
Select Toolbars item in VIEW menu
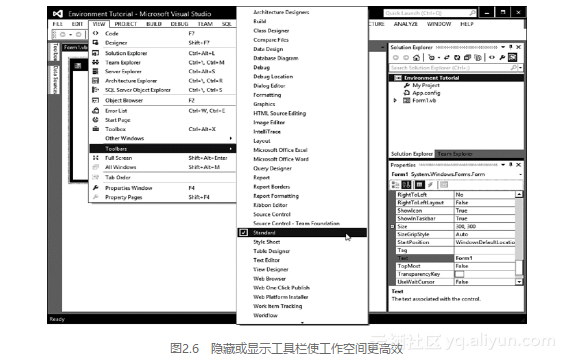pos(162,149)
